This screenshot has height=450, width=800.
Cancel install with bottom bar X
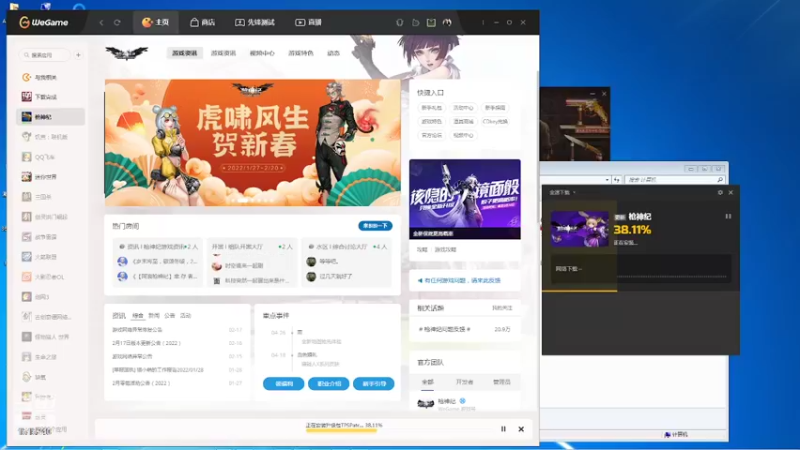(x=521, y=429)
